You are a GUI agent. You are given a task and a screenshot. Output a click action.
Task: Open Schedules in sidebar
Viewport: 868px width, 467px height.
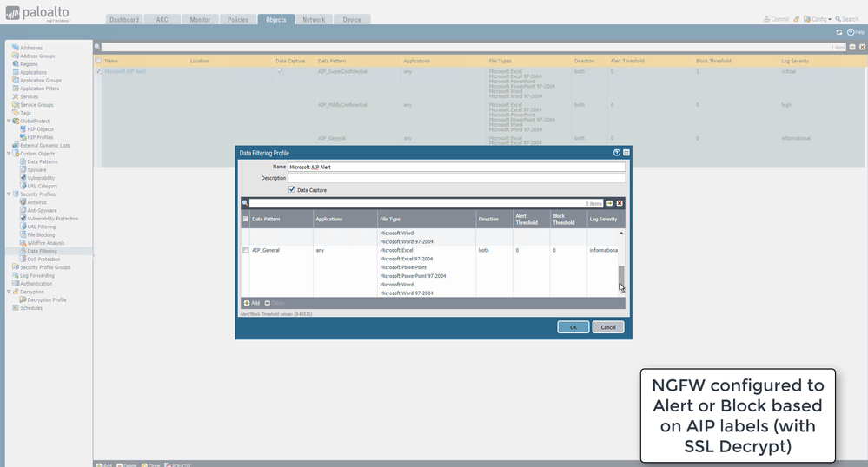pos(31,308)
